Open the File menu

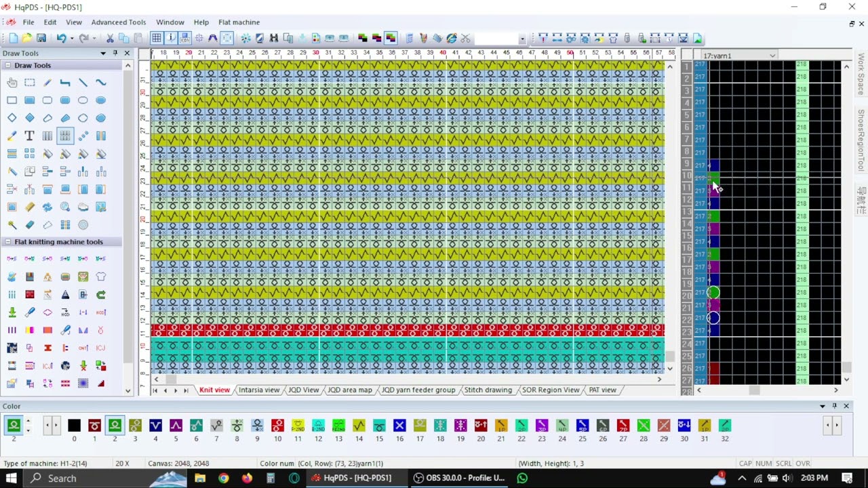[28, 22]
